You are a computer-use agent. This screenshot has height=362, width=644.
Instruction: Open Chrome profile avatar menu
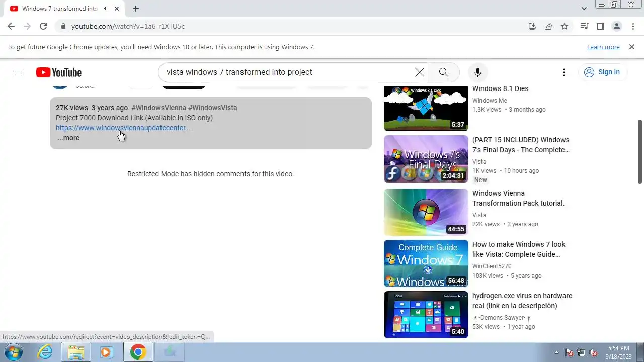pyautogui.click(x=617, y=26)
